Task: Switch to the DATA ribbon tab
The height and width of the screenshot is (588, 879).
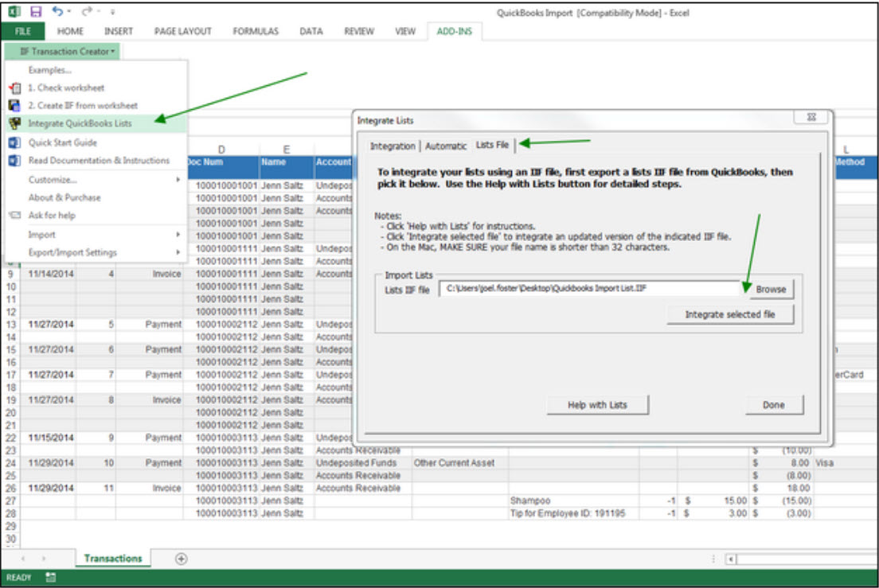Action: (x=311, y=31)
